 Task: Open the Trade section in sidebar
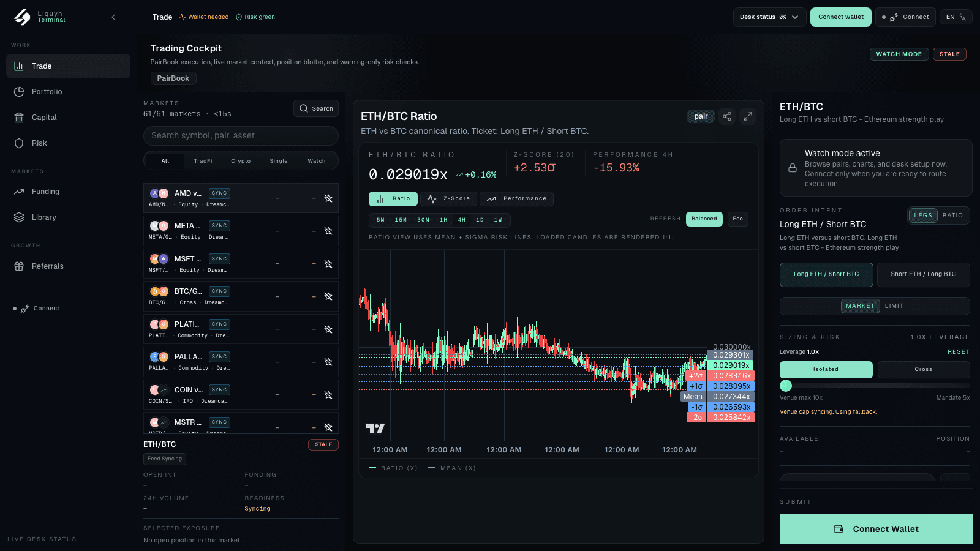click(68, 66)
